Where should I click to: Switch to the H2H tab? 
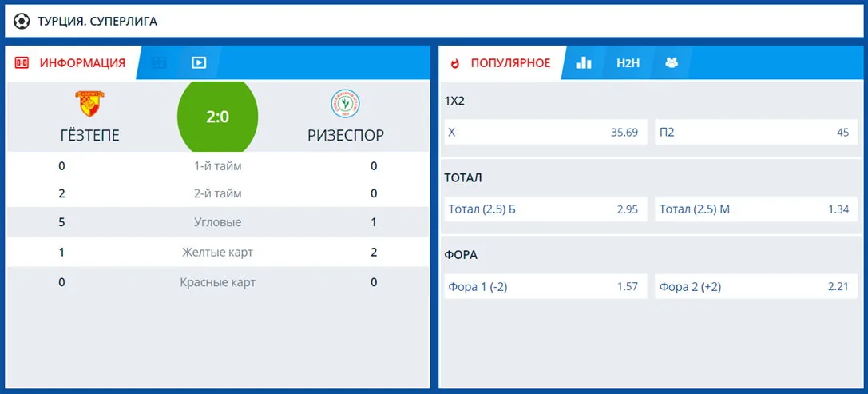628,62
